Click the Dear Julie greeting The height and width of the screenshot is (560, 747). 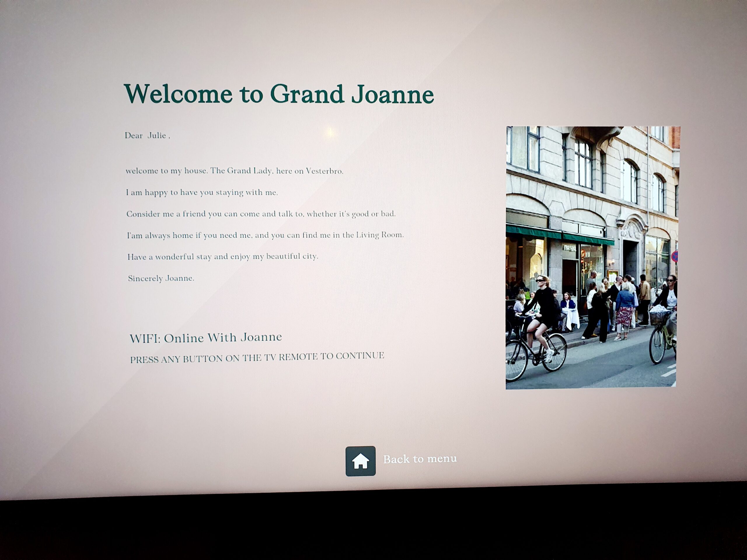[x=148, y=136]
